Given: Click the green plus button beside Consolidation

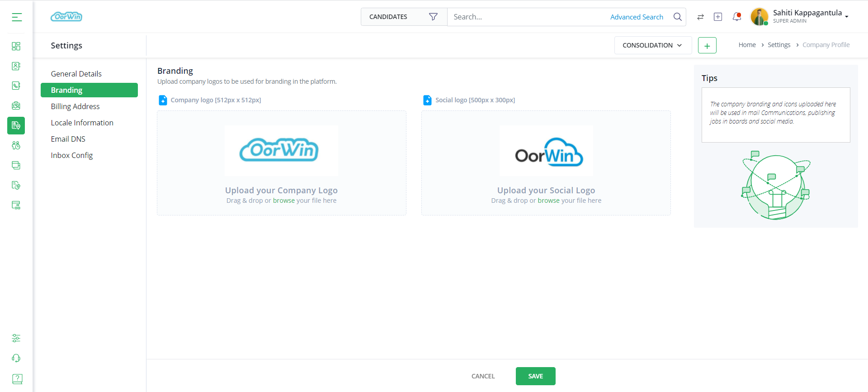Looking at the screenshot, I should click(x=707, y=45).
